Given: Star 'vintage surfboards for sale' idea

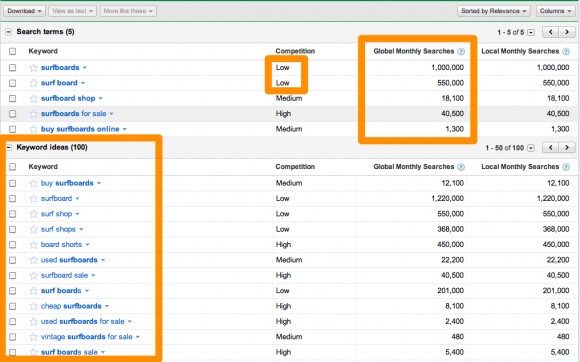Looking at the screenshot, I should 34,337.
